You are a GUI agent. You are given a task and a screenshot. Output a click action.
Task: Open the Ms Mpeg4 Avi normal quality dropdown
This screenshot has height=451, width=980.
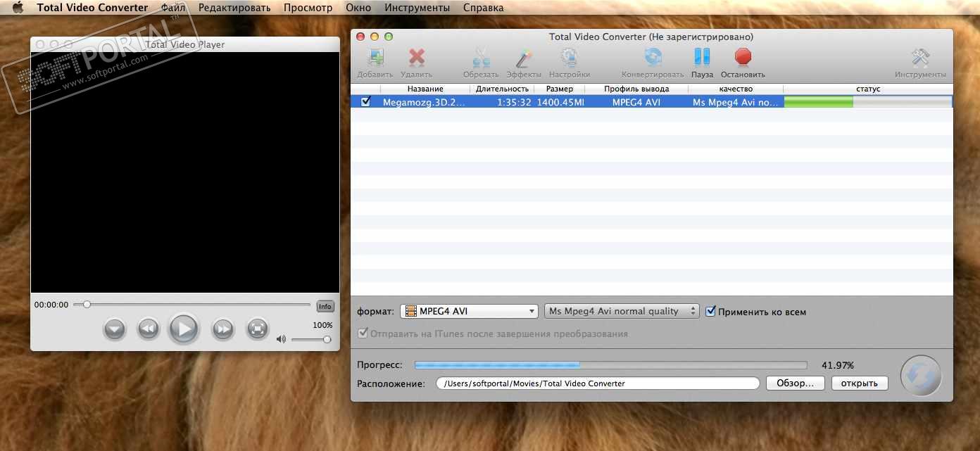(622, 311)
